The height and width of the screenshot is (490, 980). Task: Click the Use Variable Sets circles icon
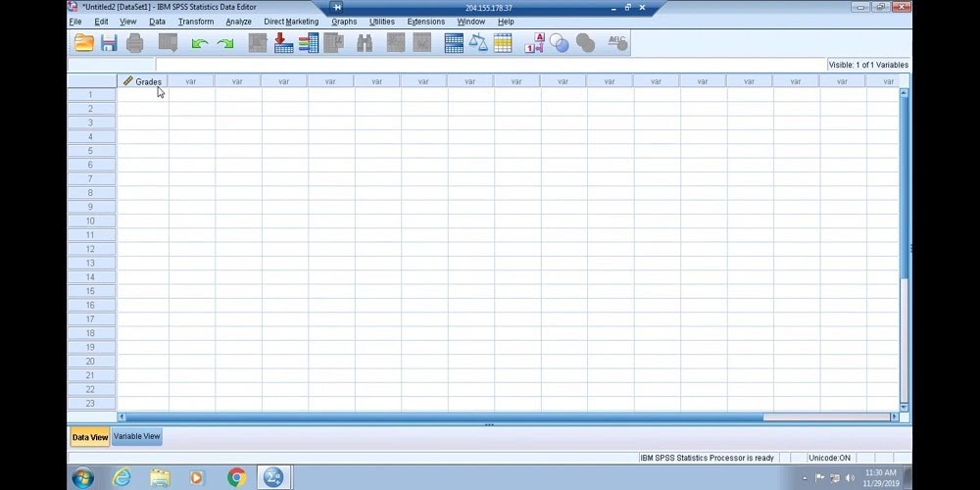click(560, 43)
